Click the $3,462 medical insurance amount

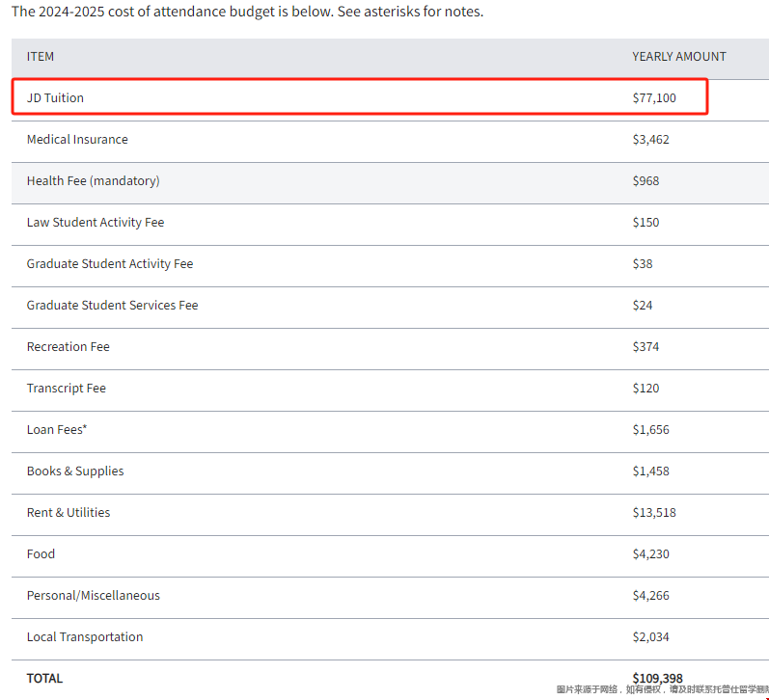(x=650, y=140)
